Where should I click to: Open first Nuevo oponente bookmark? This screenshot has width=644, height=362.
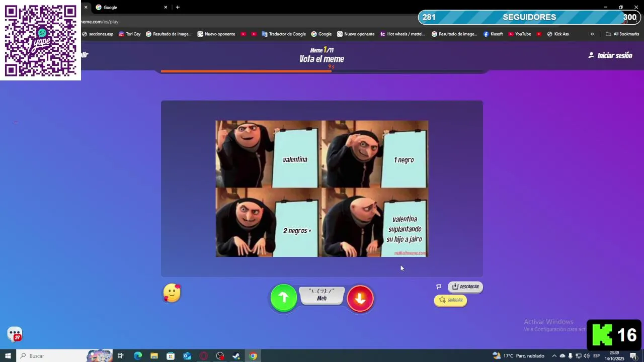click(216, 34)
